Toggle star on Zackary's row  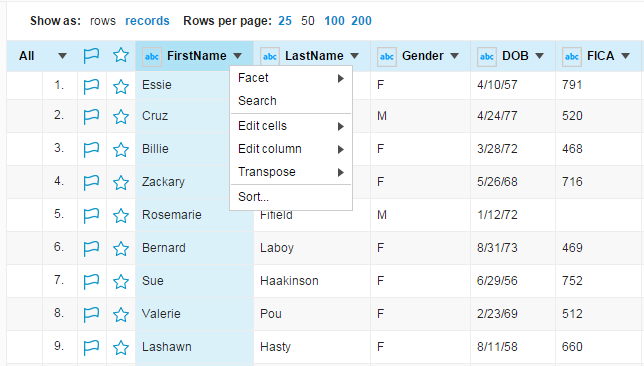coord(121,182)
